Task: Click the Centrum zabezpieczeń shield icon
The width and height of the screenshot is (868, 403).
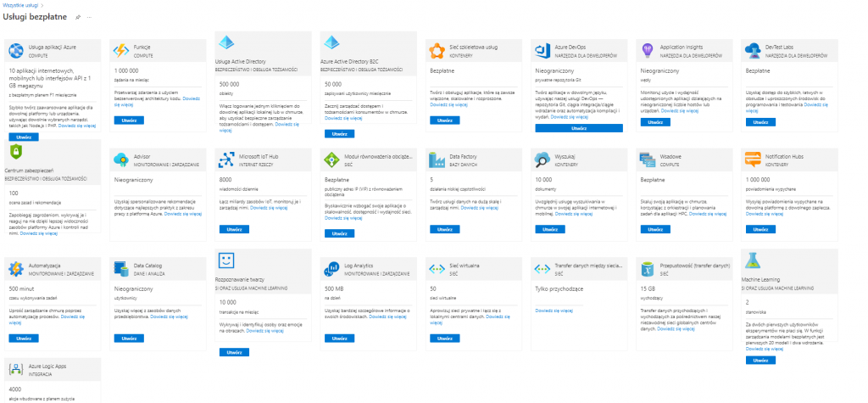Action: coord(15,151)
